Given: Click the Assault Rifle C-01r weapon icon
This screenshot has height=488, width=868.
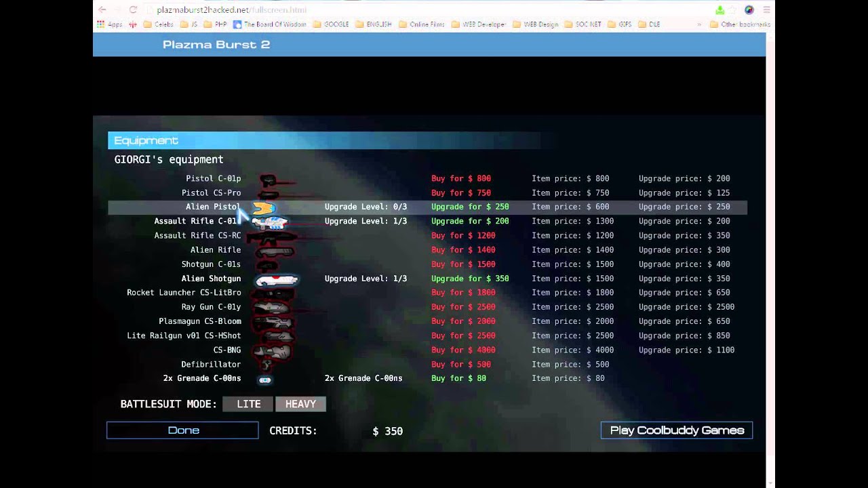Looking at the screenshot, I should click(x=270, y=222).
